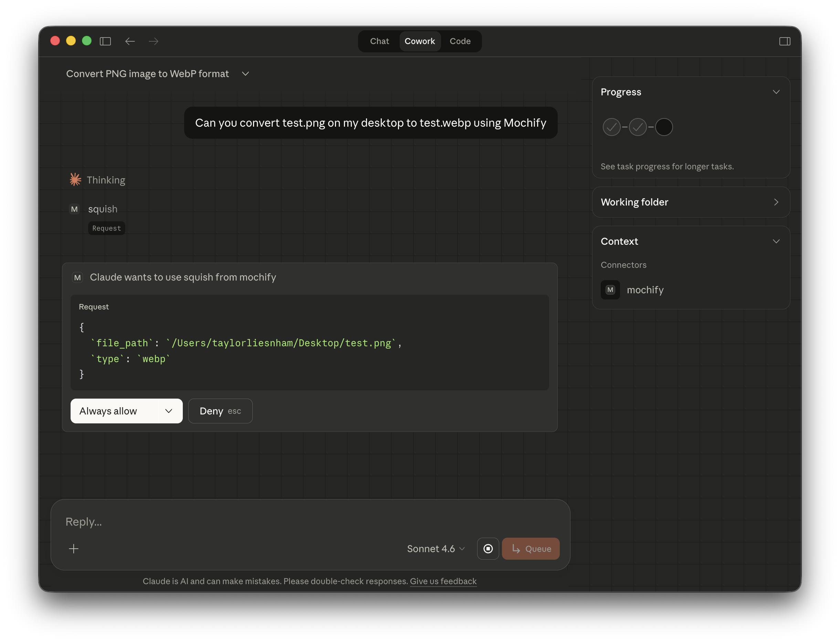Click the stop generation icon beside Queue
Image resolution: width=840 pixels, height=643 pixels.
(488, 548)
